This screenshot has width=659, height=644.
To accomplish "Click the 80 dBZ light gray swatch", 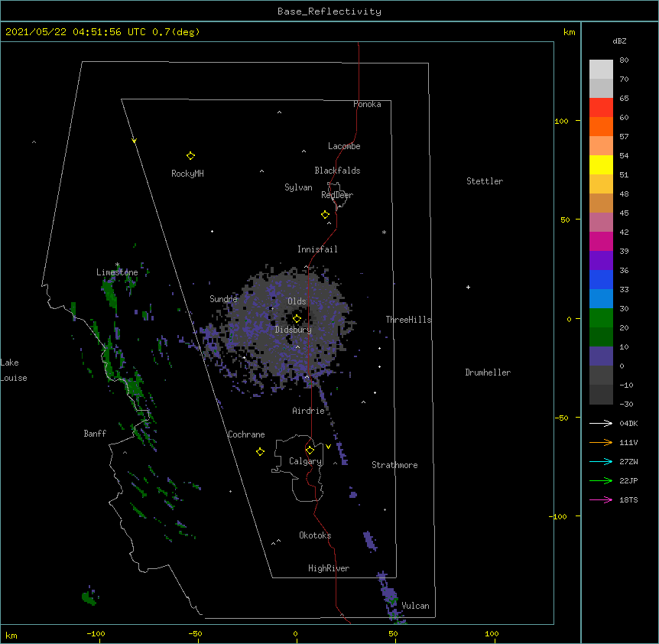I will coord(601,69).
